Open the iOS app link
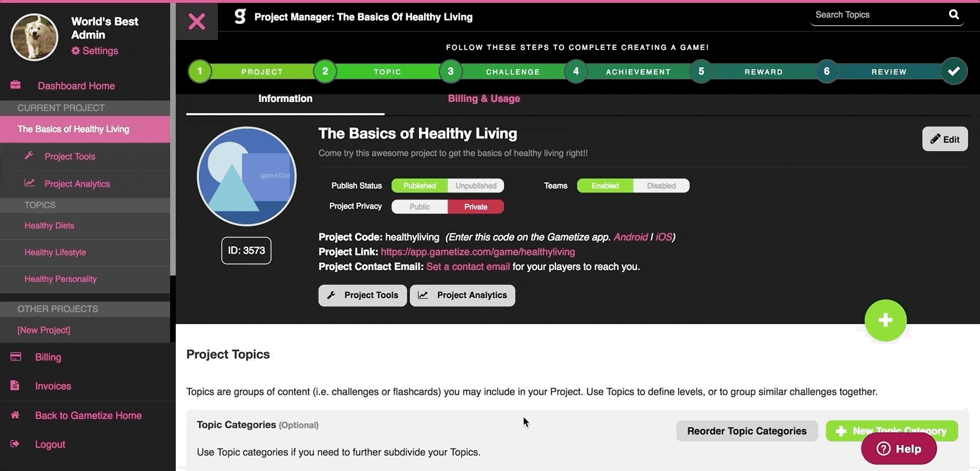The height and width of the screenshot is (471, 980). 664,237
